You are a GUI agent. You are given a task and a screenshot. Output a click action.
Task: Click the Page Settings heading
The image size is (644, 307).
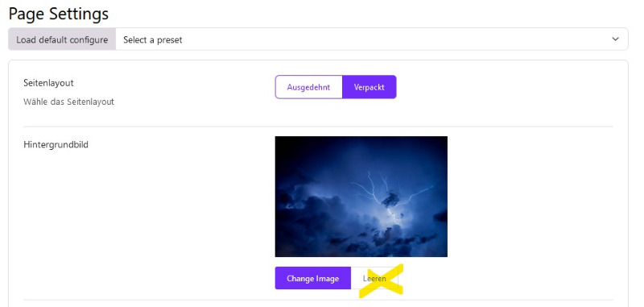click(58, 14)
